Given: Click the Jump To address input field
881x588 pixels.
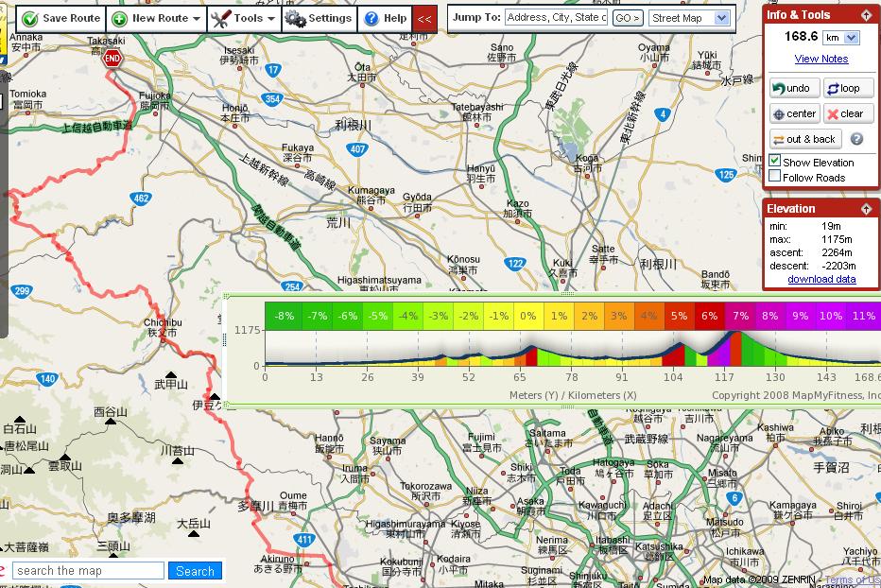Looking at the screenshot, I should pyautogui.click(x=556, y=18).
